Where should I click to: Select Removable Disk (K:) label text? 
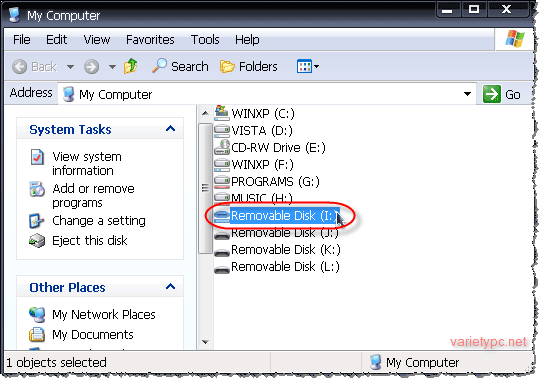point(286,250)
